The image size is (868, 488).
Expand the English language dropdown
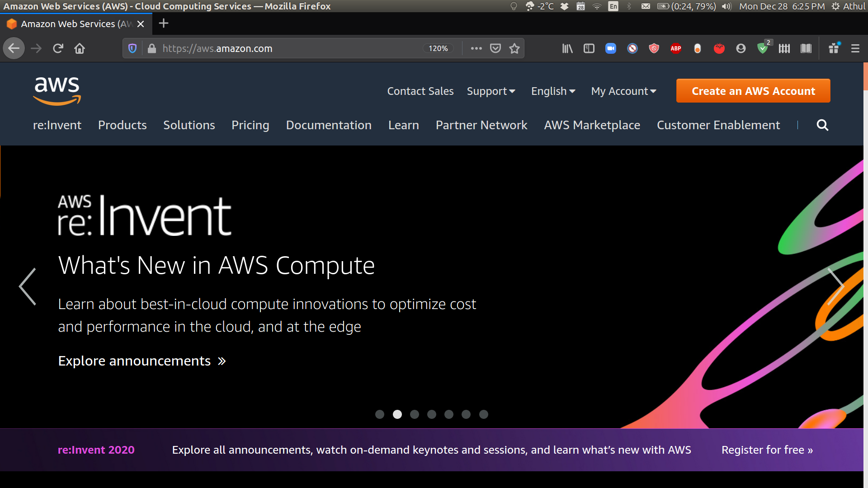(553, 91)
